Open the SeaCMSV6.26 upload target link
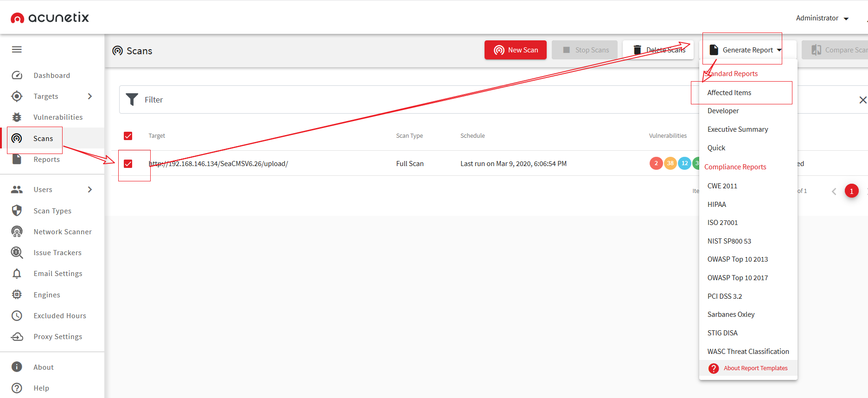The image size is (868, 398). coord(218,164)
